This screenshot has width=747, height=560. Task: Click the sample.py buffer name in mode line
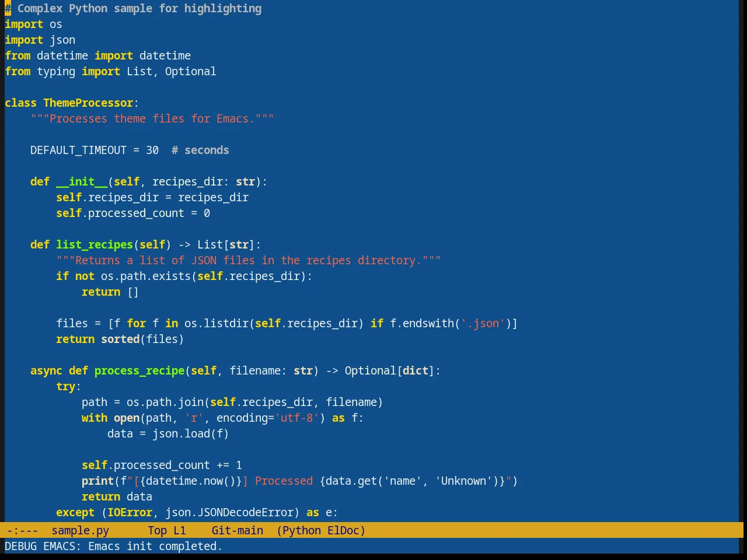80,530
